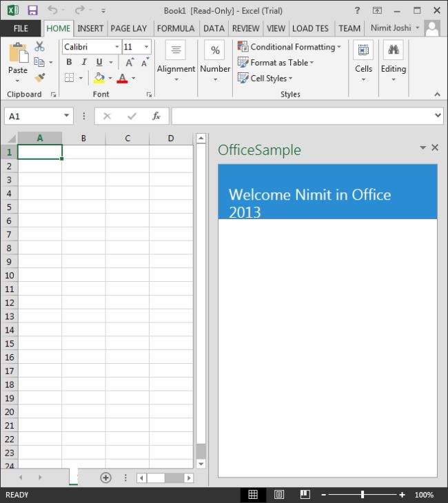This screenshot has height=503, width=448.
Task: Open the Calibri font name dropdown
Action: coord(117,47)
